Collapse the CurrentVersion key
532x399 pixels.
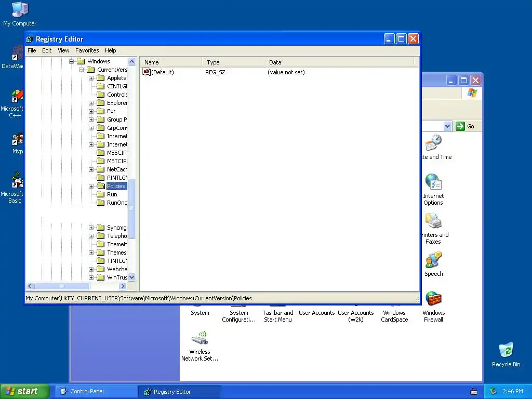(x=81, y=70)
